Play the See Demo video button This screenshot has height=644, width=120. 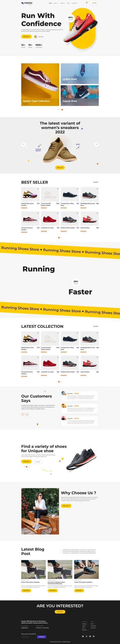tap(36, 36)
